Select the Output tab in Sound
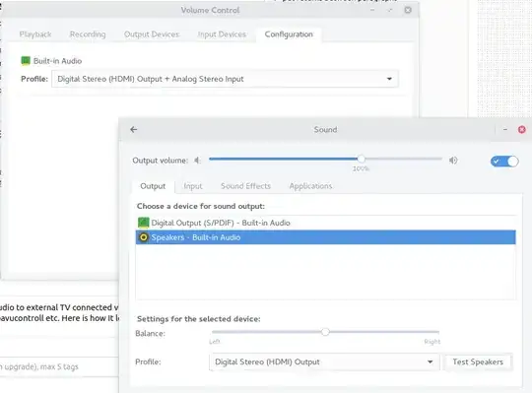Screen dimensions: 532x393 click(153, 186)
